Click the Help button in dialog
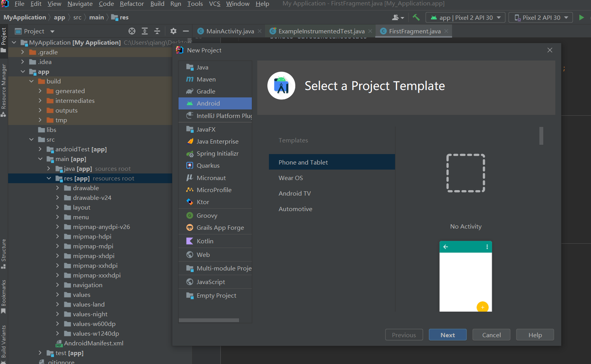The height and width of the screenshot is (364, 591). [x=535, y=335]
